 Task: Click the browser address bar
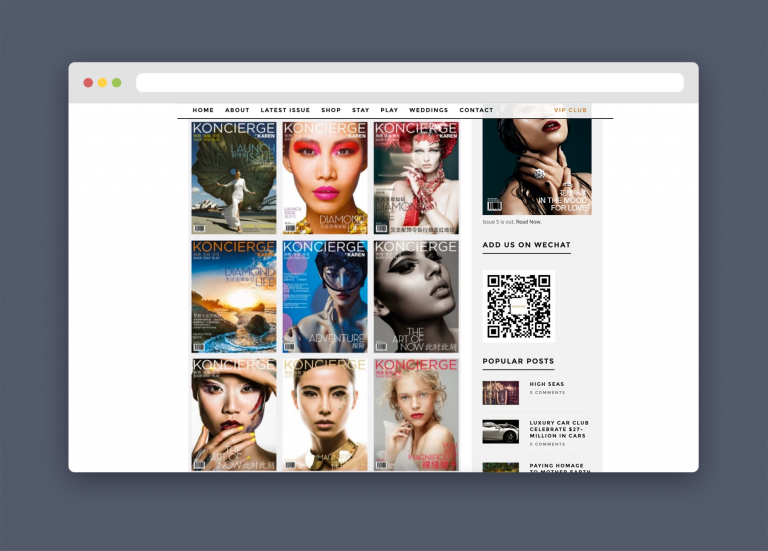coord(409,83)
